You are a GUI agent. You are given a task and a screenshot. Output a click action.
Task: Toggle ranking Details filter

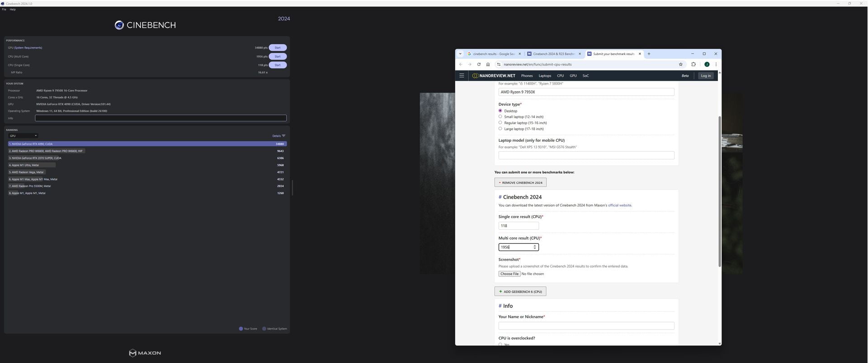(278, 135)
